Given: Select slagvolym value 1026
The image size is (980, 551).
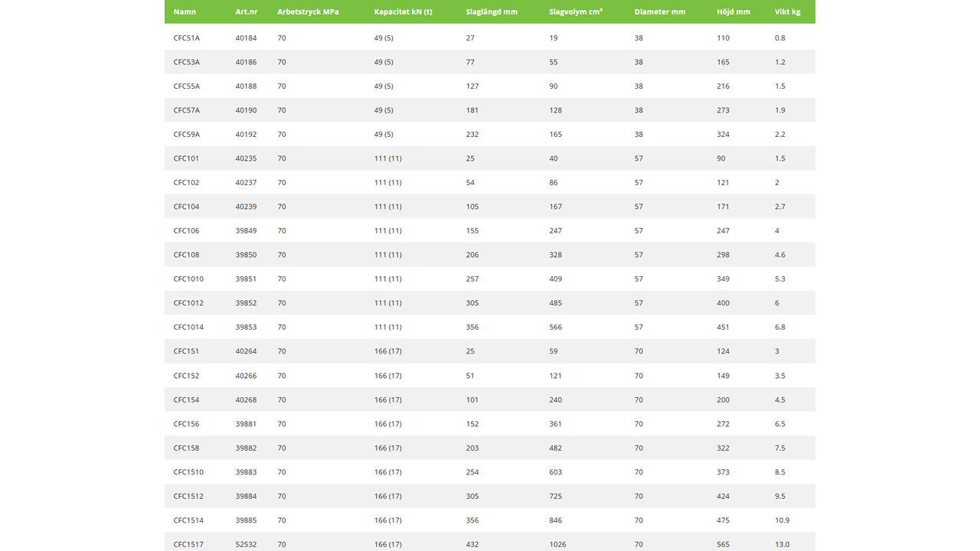Looking at the screenshot, I should [x=558, y=544].
